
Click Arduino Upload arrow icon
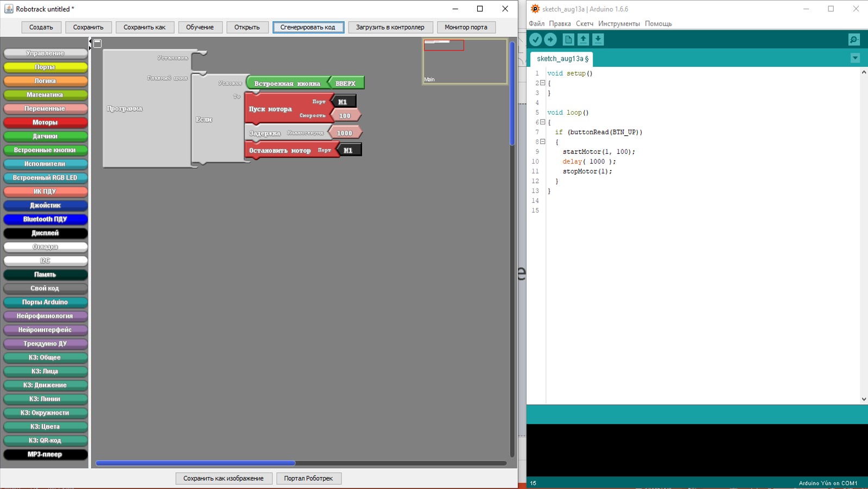click(550, 40)
